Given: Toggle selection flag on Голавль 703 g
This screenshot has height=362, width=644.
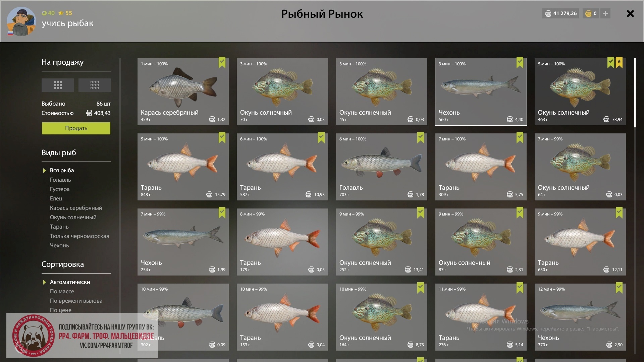Looking at the screenshot, I should [x=421, y=138].
